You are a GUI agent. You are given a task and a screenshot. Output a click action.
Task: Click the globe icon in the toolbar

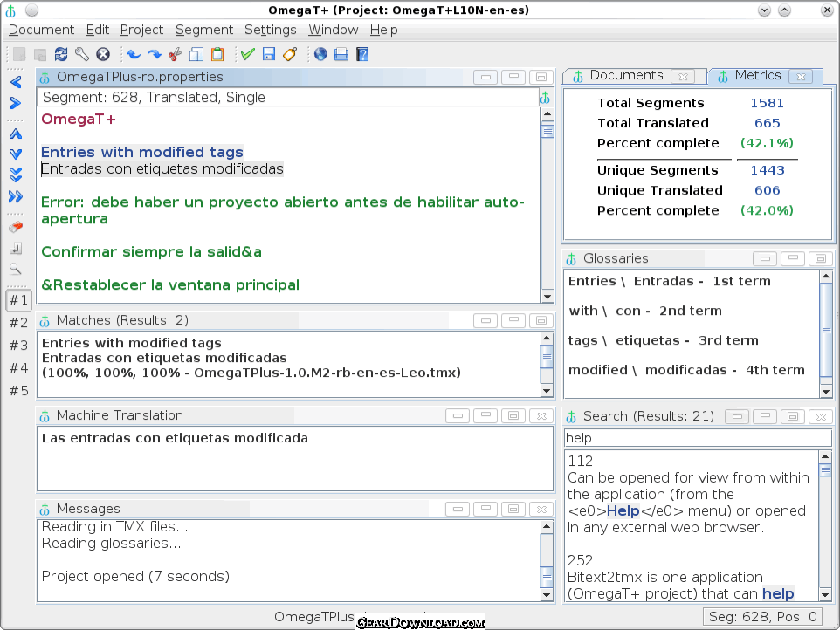click(x=320, y=54)
